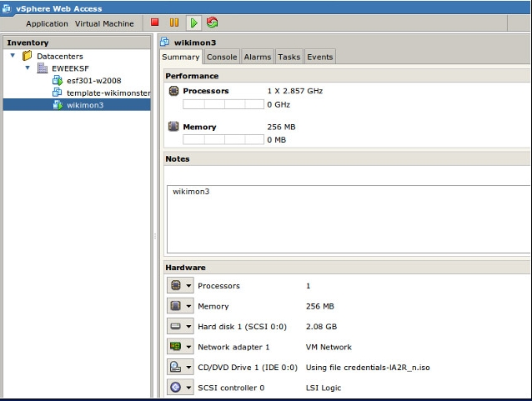Viewport: 532px width, 401px height.
Task: Click the Network adapter 1 icon button
Action: point(176,346)
